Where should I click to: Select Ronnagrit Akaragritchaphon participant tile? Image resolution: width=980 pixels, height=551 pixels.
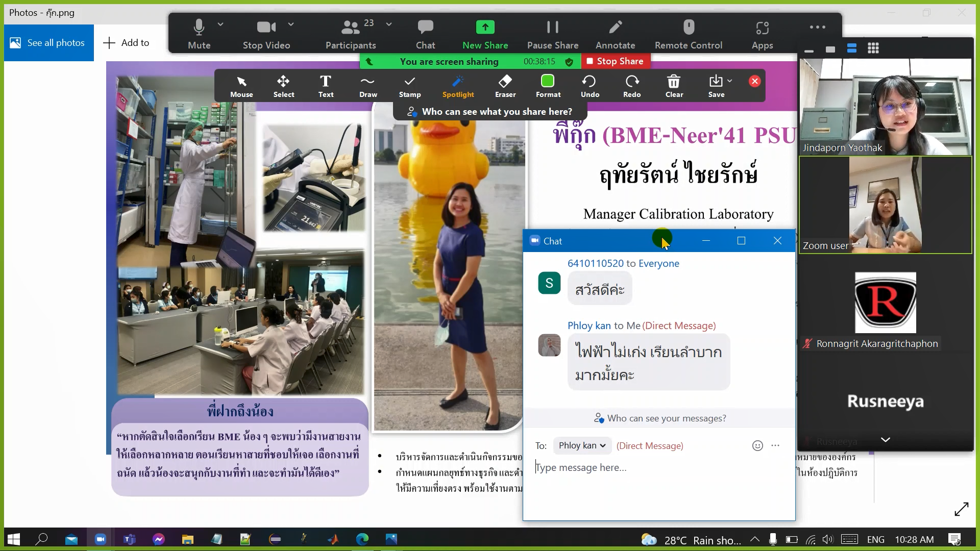[886, 303]
